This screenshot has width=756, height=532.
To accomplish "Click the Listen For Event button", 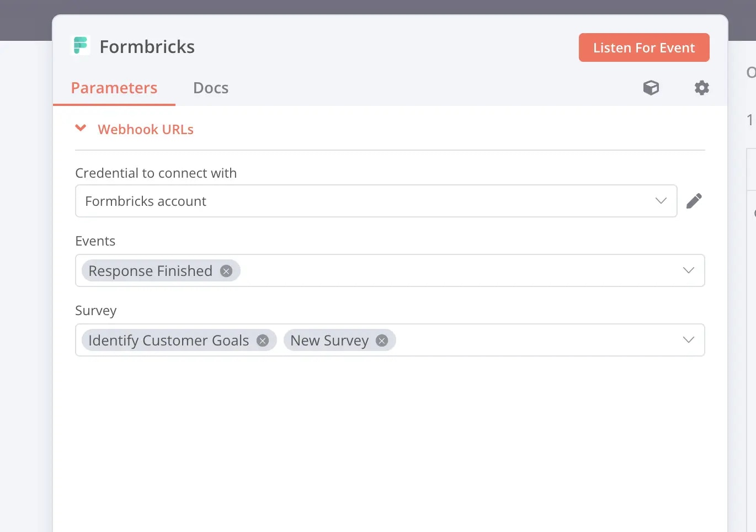I will tap(644, 47).
